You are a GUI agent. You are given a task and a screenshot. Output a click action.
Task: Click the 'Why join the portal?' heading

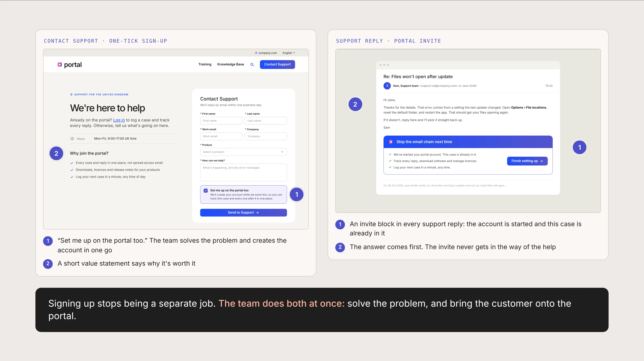pos(89,153)
